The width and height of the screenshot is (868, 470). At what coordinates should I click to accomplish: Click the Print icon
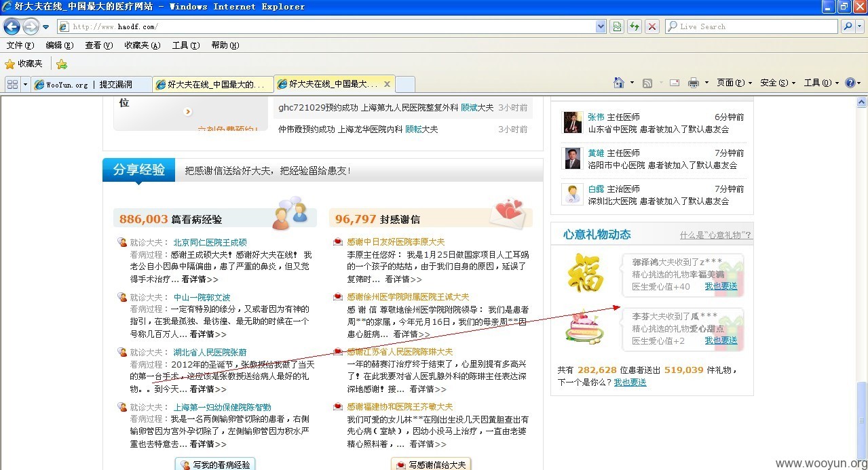point(694,83)
